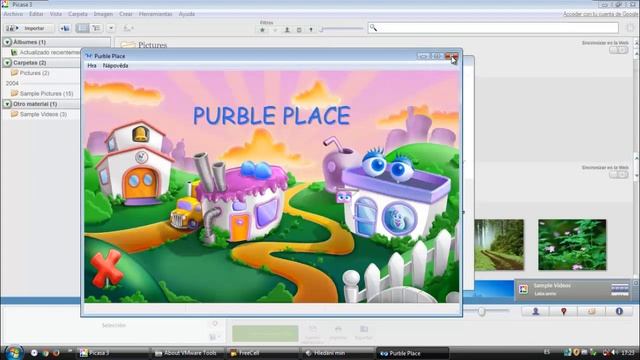
Task: Open the Tags panel icon
Action: pos(591,311)
